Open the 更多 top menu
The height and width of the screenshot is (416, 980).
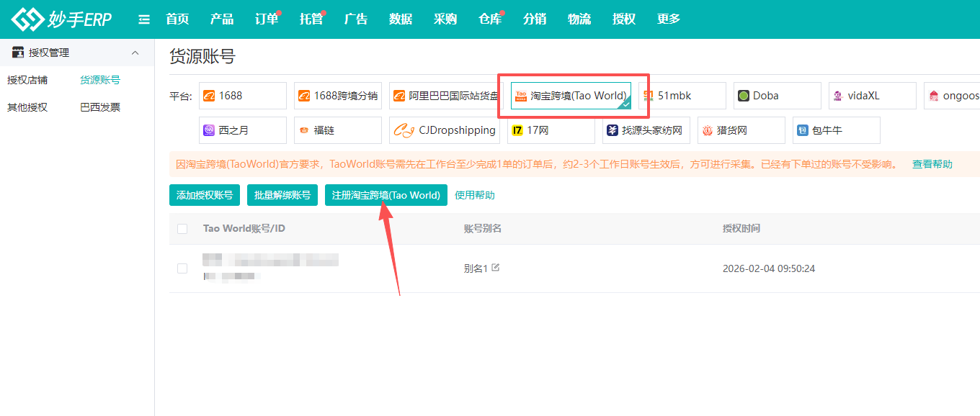pos(669,19)
